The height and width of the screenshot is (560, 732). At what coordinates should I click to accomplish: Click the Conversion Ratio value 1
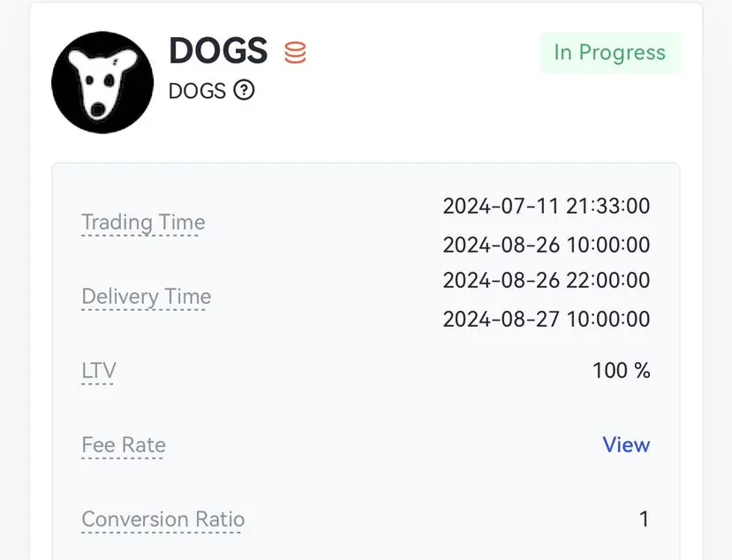point(645,519)
